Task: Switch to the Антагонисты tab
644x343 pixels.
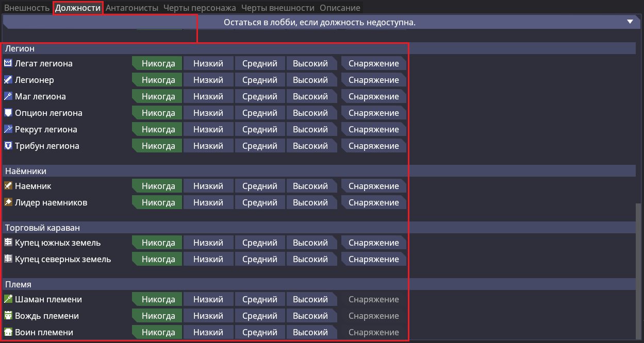Action: pos(133,8)
